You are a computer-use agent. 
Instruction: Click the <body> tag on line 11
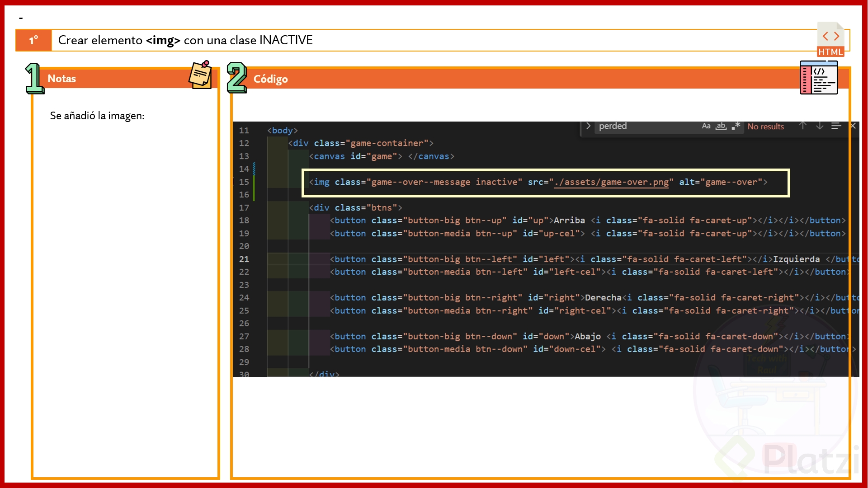point(283,131)
